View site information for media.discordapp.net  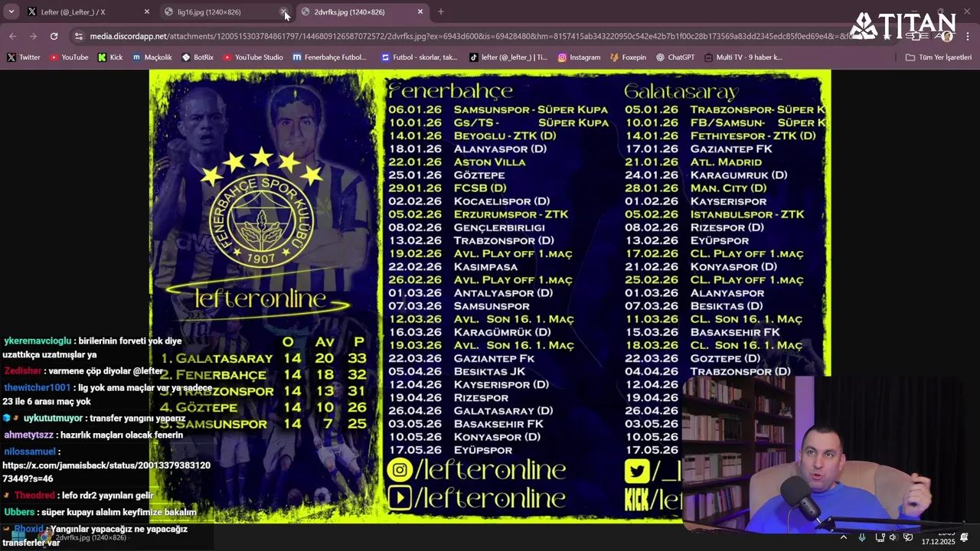(x=78, y=36)
